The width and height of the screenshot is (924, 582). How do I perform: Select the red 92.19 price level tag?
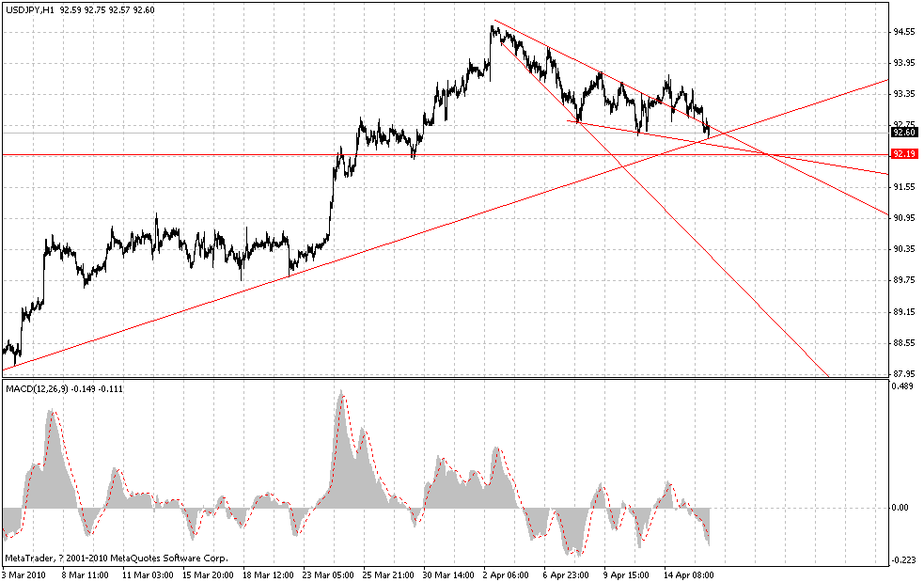coord(903,153)
